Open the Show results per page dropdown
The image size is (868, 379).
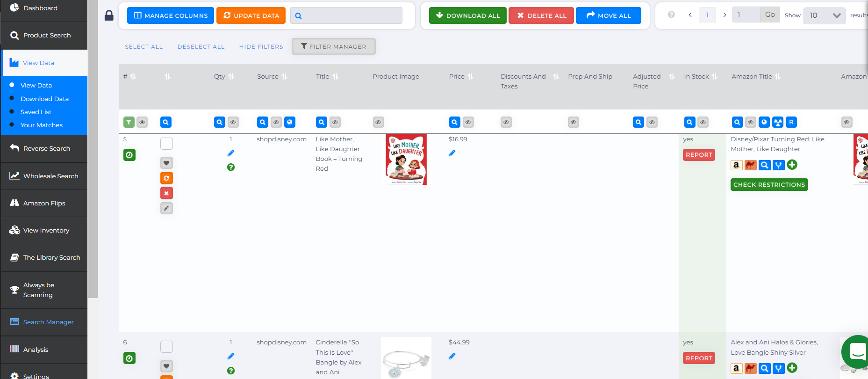click(x=824, y=15)
